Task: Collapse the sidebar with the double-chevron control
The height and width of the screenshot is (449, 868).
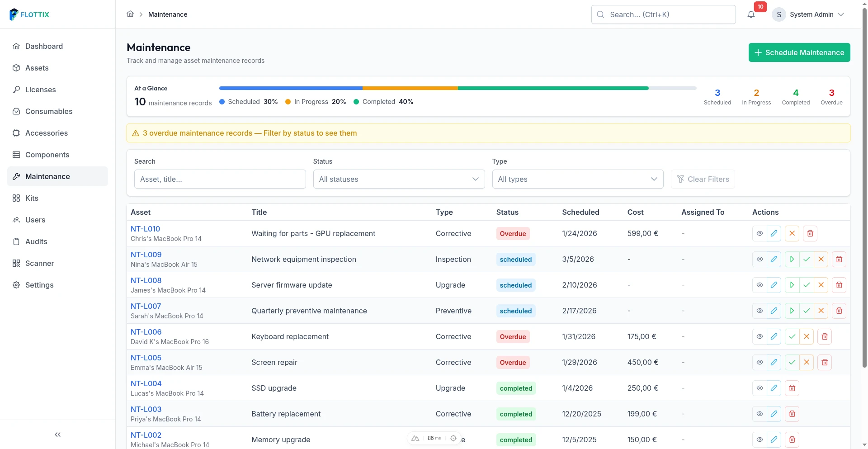Action: coord(57,435)
